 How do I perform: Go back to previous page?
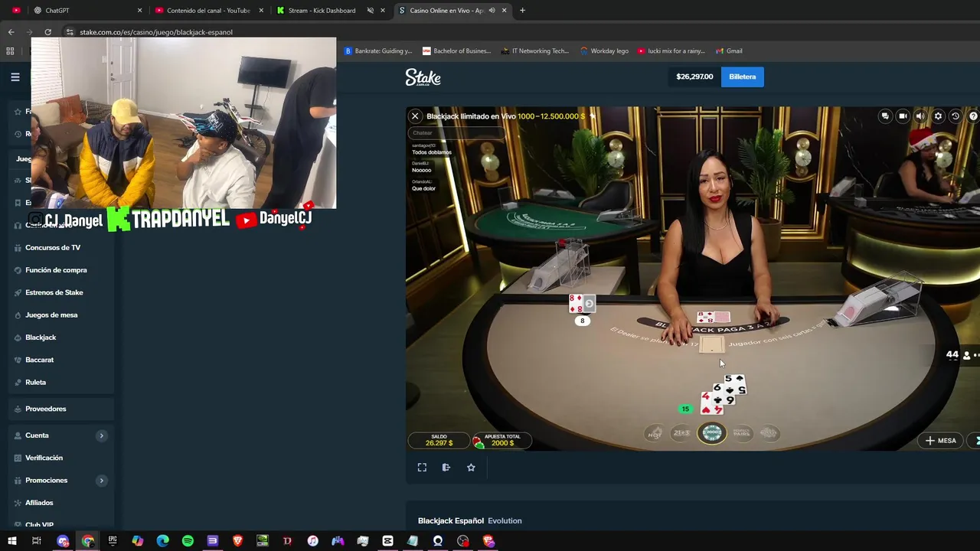point(11,32)
